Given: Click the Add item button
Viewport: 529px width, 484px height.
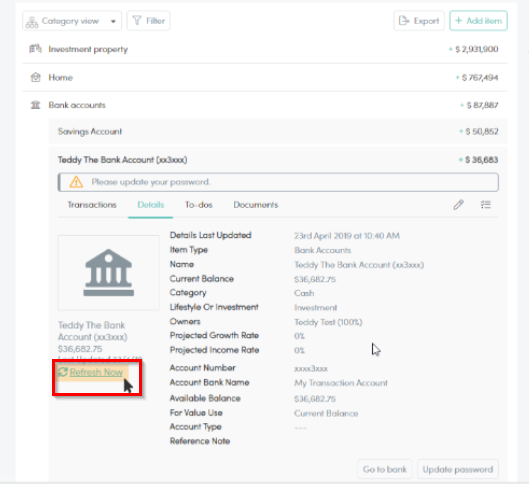Looking at the screenshot, I should [x=478, y=21].
